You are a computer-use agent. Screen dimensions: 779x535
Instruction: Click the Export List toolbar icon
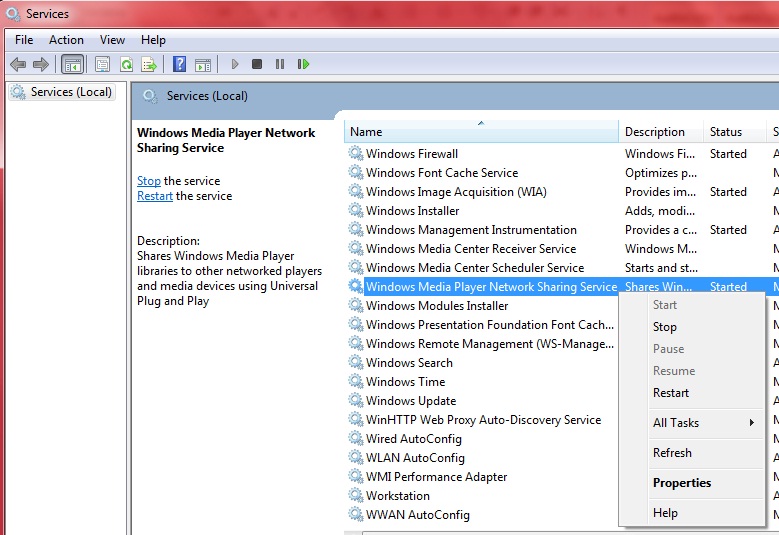(149, 64)
